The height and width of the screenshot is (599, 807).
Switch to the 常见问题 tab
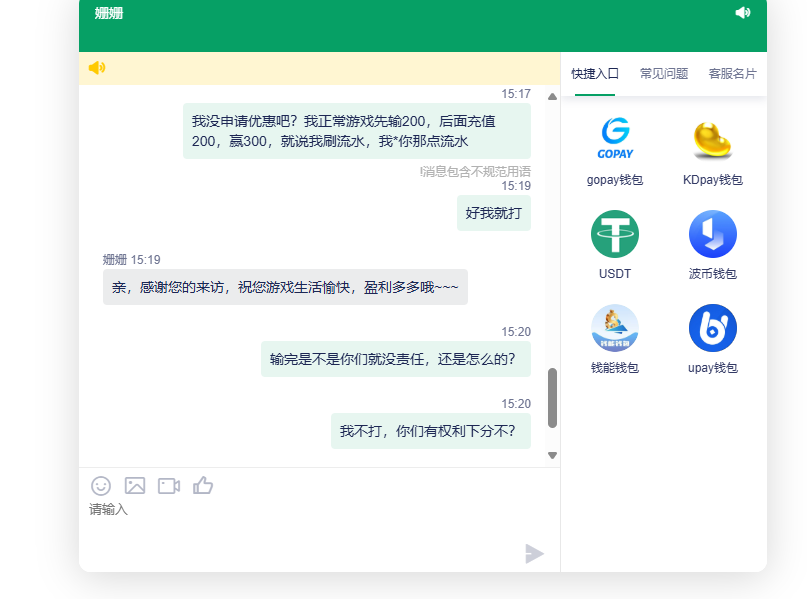pos(664,74)
